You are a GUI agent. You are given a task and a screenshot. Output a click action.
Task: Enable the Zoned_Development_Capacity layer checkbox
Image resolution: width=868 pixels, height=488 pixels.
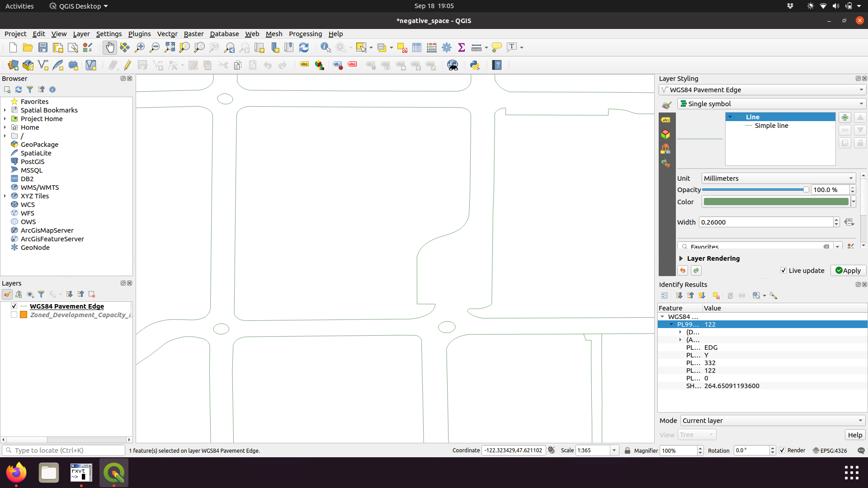tap(14, 315)
